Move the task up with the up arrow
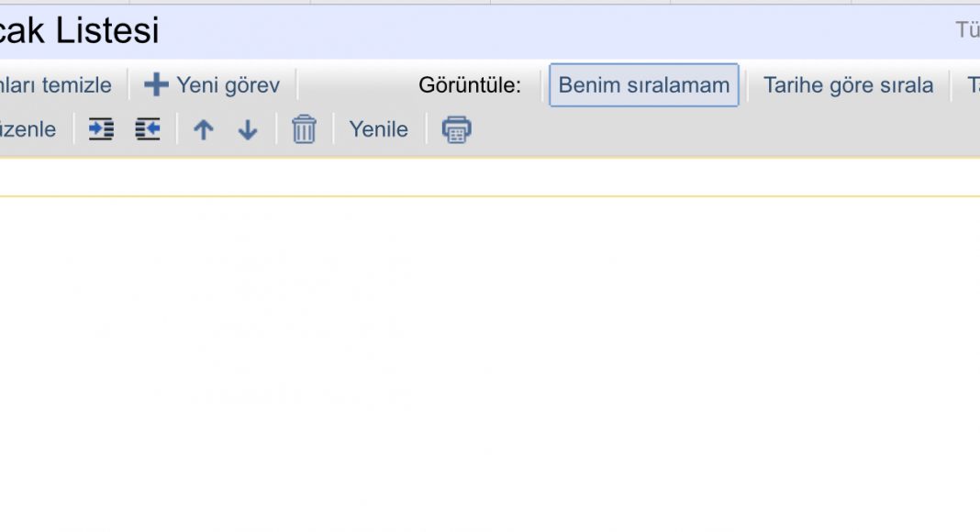This screenshot has width=980, height=532. coord(203,130)
